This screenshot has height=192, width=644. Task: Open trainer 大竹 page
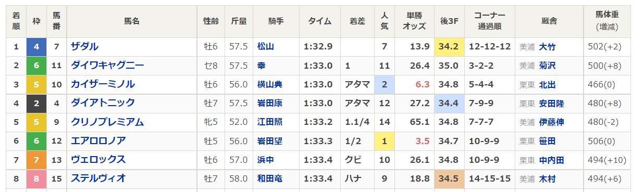pyautogui.click(x=547, y=47)
